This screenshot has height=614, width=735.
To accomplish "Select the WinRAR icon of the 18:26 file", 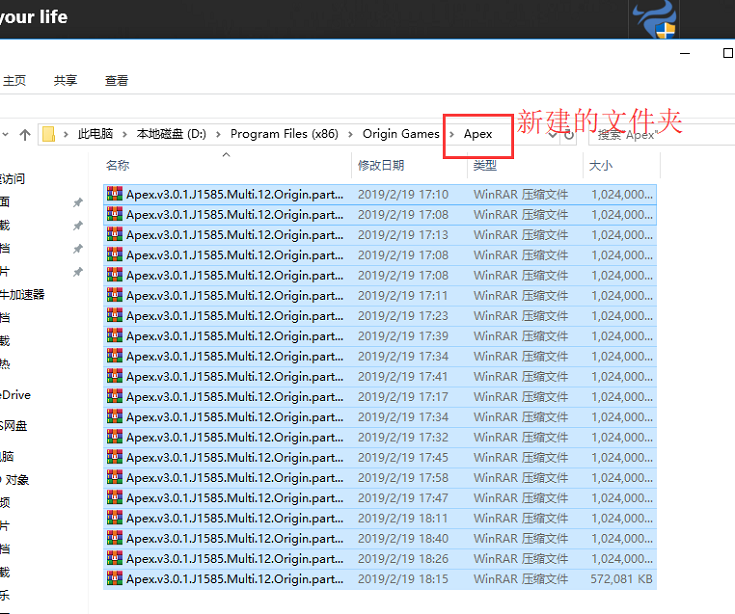I will 114,558.
